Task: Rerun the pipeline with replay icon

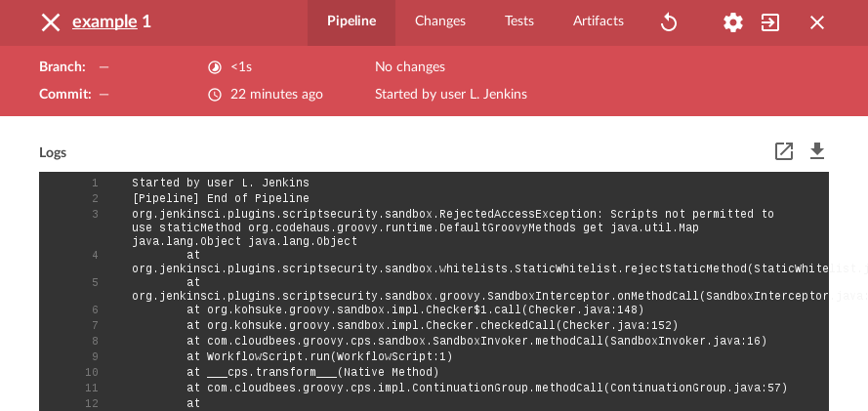Action: pyautogui.click(x=669, y=22)
